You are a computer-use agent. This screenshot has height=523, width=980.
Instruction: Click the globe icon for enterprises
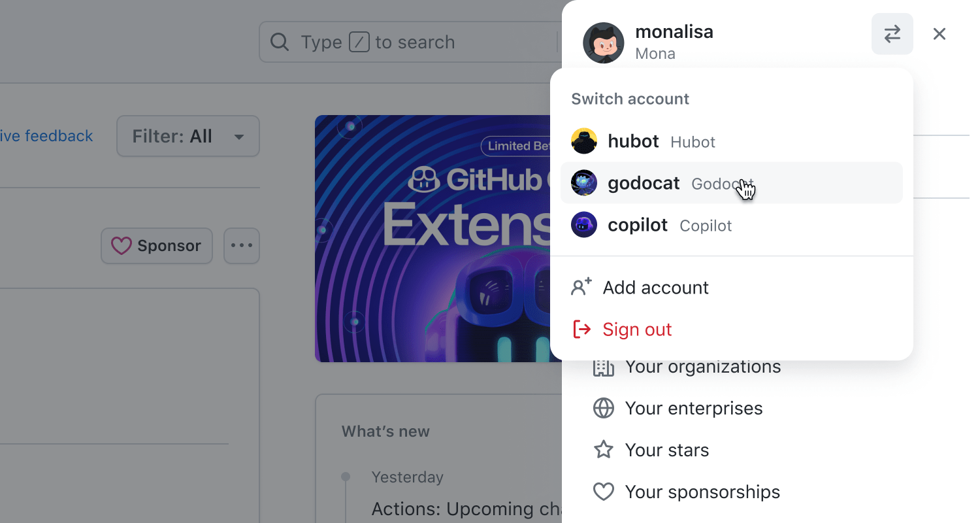(604, 408)
